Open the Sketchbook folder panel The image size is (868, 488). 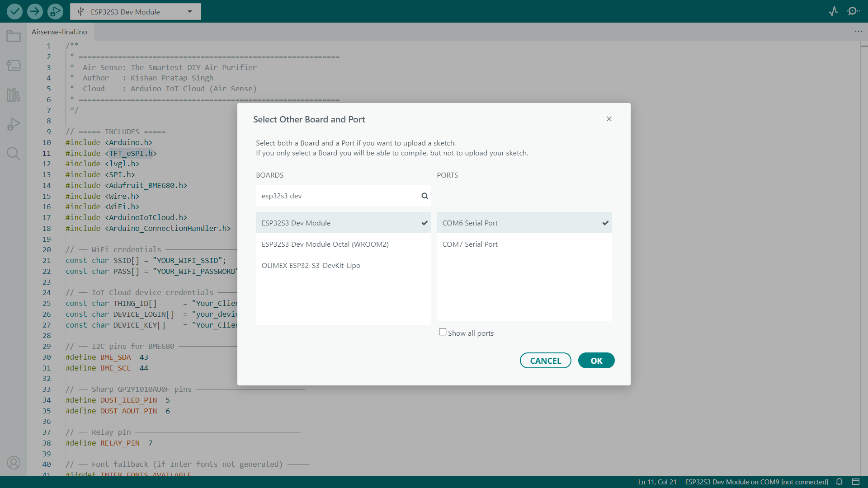[x=14, y=36]
